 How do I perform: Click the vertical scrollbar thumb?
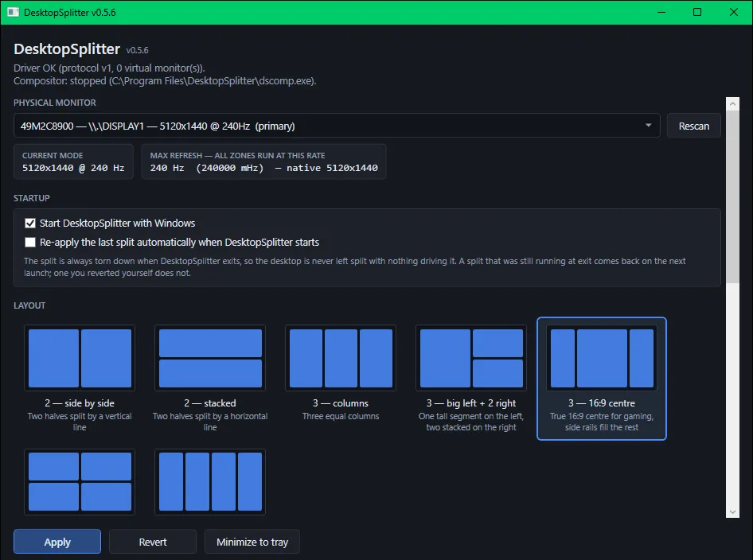tap(732, 196)
